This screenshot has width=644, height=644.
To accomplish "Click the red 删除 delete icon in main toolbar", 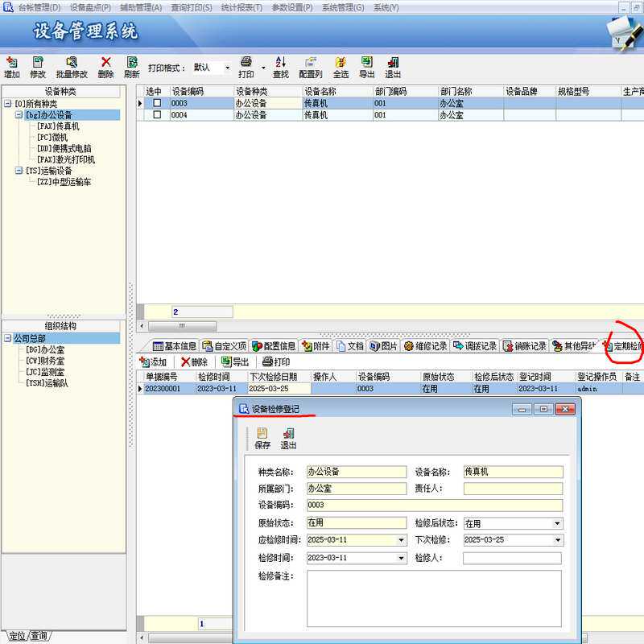I will tap(105, 68).
